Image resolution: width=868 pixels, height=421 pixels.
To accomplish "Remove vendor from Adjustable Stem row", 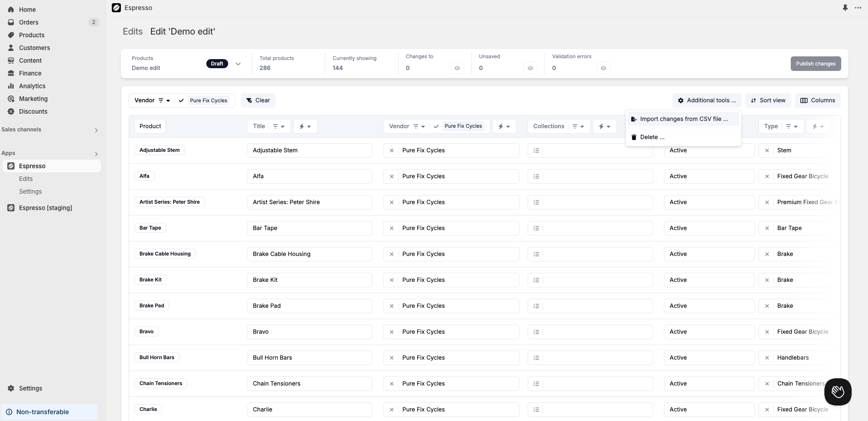I will click(x=392, y=150).
